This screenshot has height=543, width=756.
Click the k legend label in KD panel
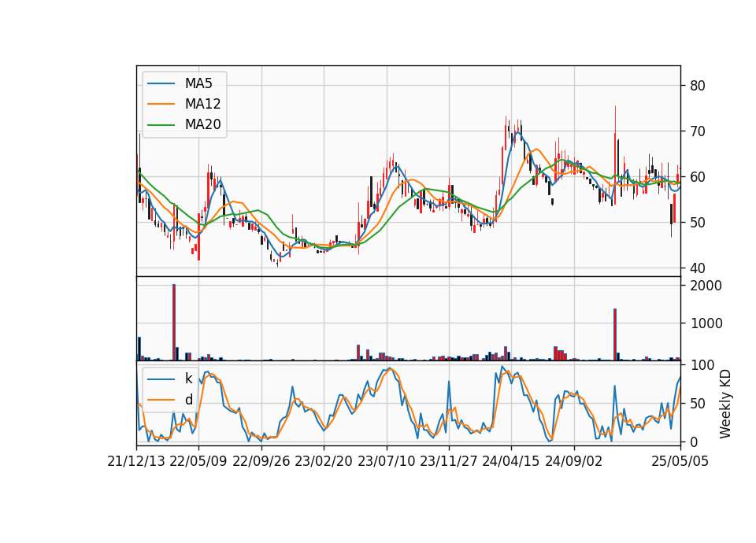coord(188,379)
